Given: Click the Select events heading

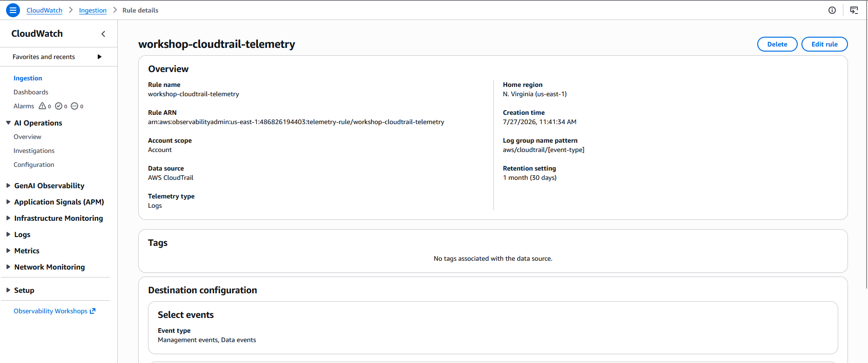Looking at the screenshot, I should click(186, 315).
